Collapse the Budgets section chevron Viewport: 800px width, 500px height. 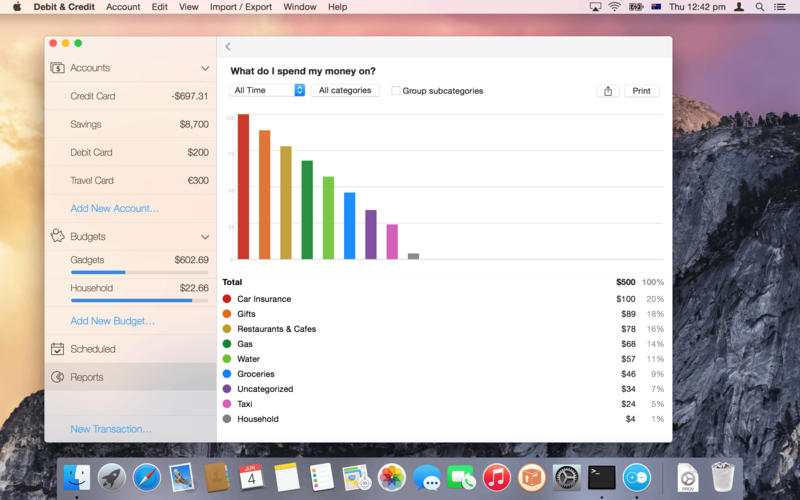click(x=205, y=237)
